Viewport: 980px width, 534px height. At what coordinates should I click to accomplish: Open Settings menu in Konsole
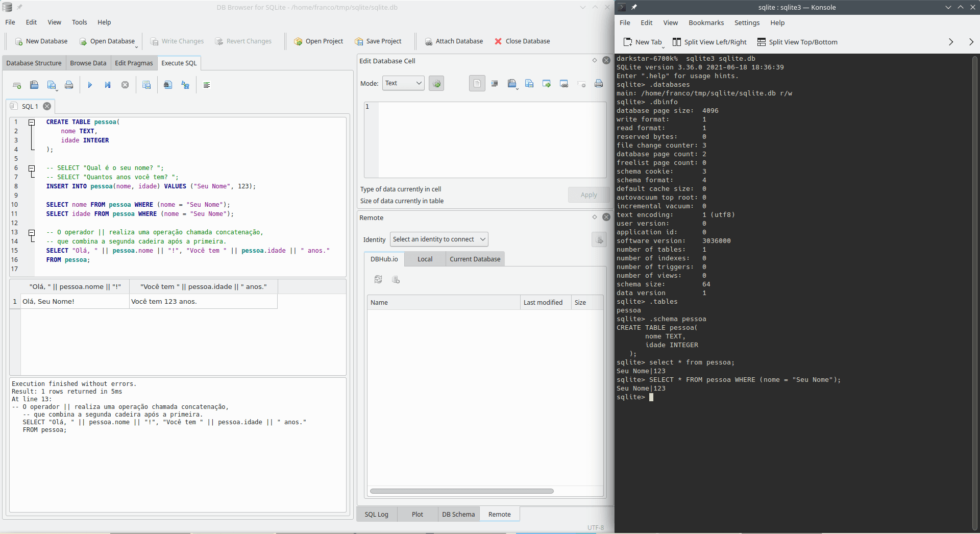747,22
